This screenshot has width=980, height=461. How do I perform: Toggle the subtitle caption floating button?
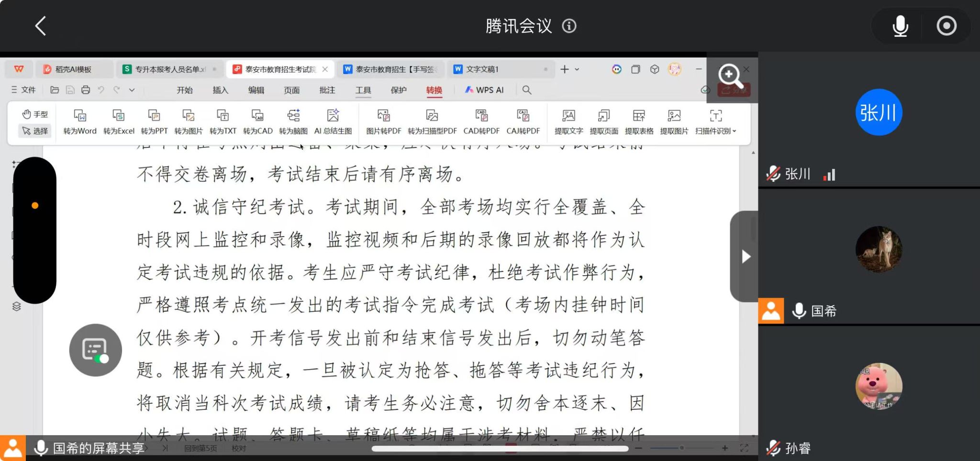click(x=95, y=350)
